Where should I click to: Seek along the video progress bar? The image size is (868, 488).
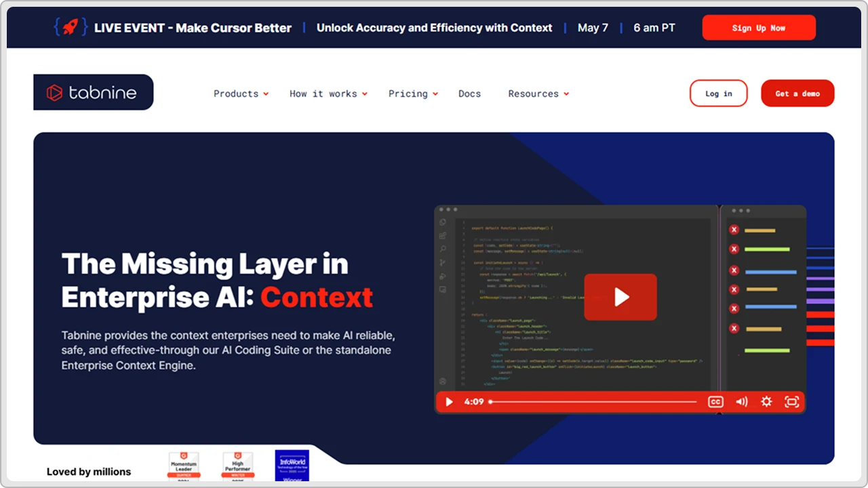click(593, 402)
